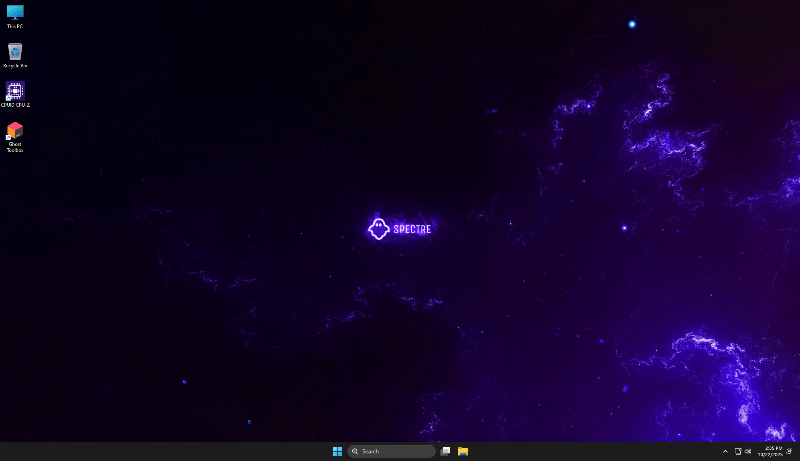
Task: Click the magnifier icon in taskbar search
Action: pyautogui.click(x=355, y=451)
